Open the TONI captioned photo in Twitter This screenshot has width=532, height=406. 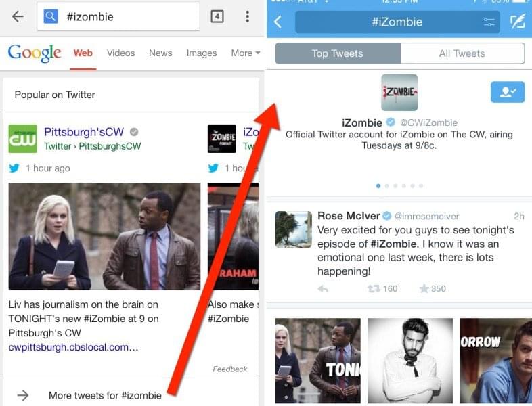pyautogui.click(x=318, y=361)
